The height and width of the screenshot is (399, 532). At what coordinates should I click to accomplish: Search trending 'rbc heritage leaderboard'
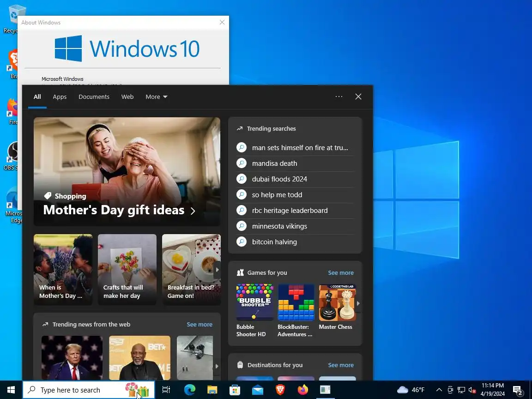tap(295, 211)
